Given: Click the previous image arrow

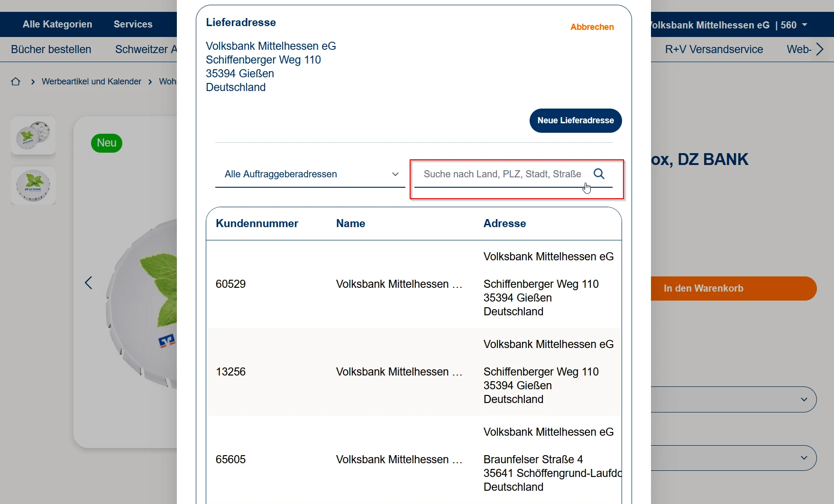Looking at the screenshot, I should click(x=89, y=283).
